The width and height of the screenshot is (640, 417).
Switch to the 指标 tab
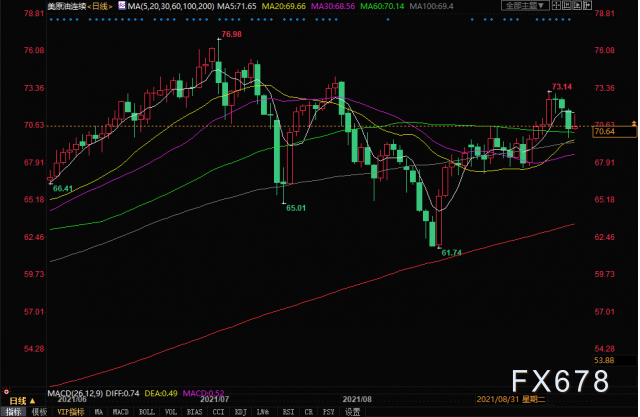click(x=13, y=412)
